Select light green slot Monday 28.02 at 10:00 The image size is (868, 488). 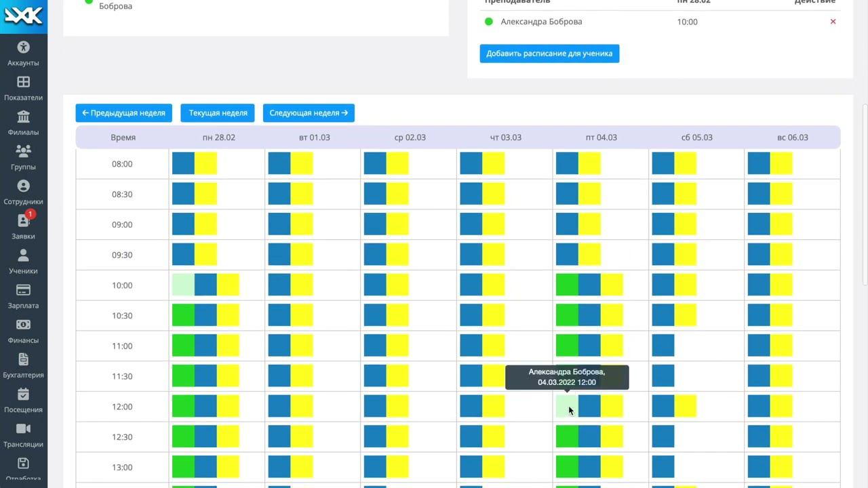(183, 285)
